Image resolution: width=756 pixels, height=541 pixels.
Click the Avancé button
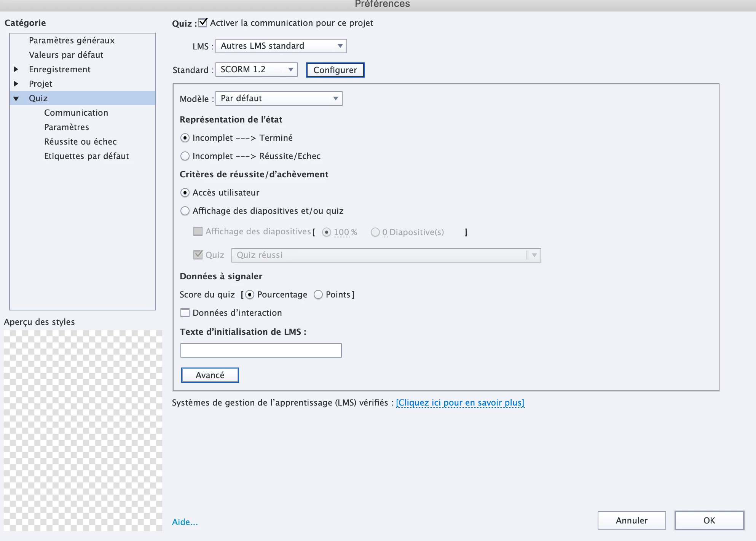(x=210, y=375)
